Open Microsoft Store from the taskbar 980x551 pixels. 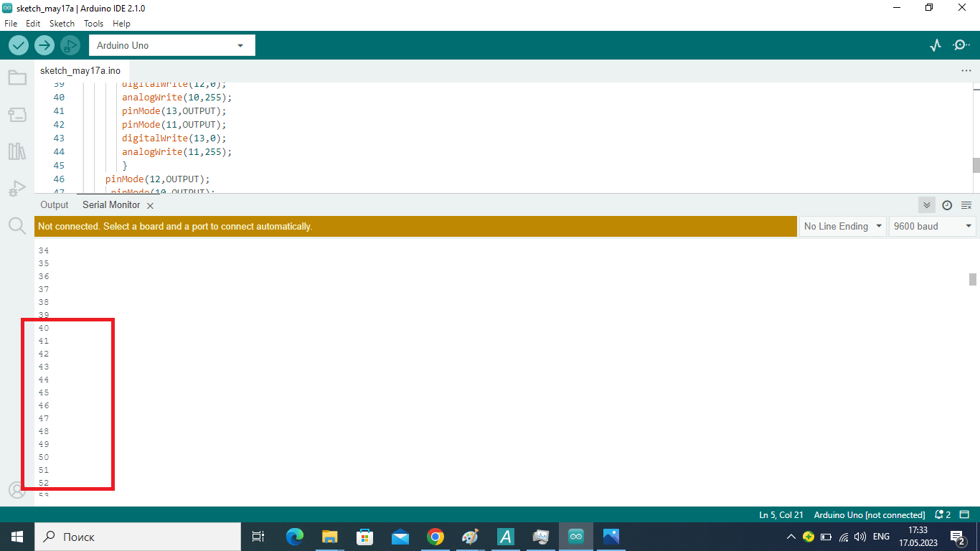point(365,537)
